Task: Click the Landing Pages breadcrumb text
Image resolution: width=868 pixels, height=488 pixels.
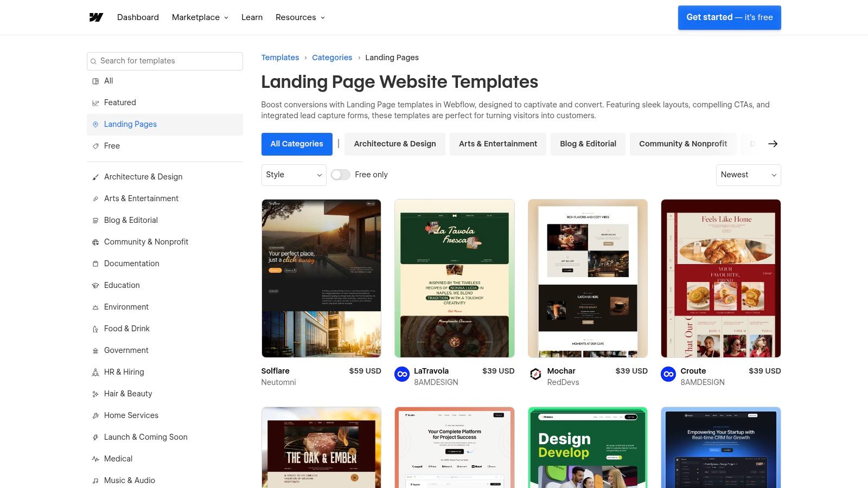Action: click(392, 57)
